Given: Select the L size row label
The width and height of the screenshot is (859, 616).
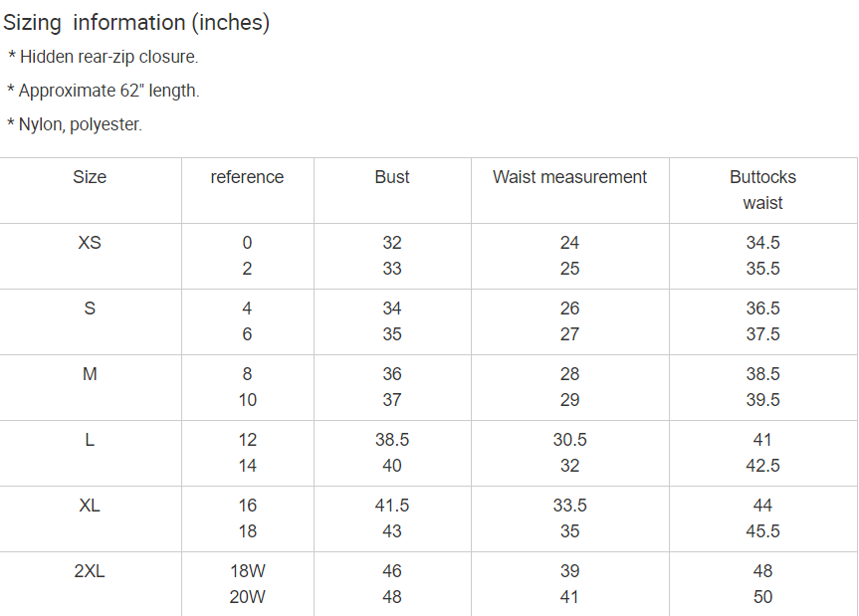Looking at the screenshot, I should point(90,440).
